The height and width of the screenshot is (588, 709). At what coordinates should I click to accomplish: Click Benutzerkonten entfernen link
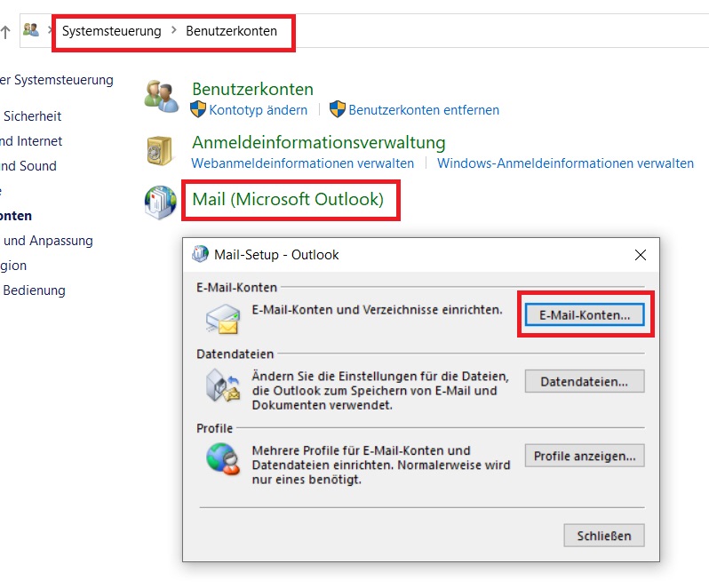[x=424, y=110]
